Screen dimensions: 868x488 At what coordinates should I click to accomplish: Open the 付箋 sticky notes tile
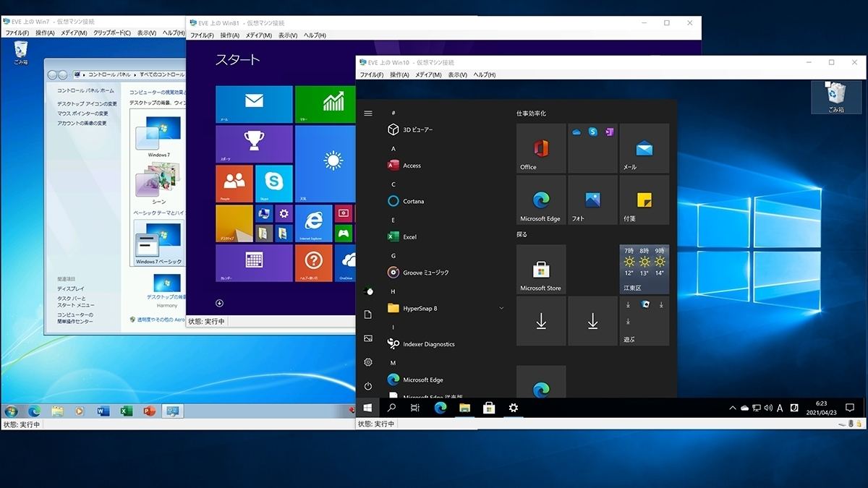click(x=644, y=200)
